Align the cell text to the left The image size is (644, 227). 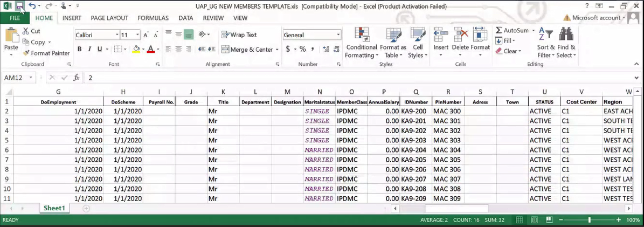tap(168, 49)
